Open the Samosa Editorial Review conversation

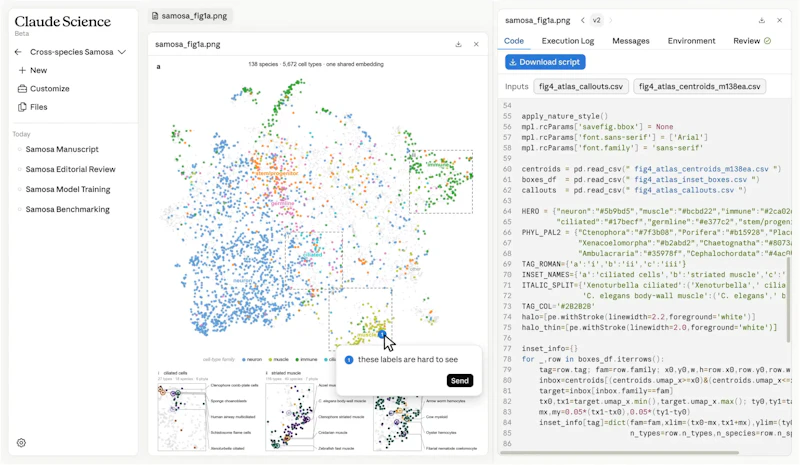[x=70, y=169]
